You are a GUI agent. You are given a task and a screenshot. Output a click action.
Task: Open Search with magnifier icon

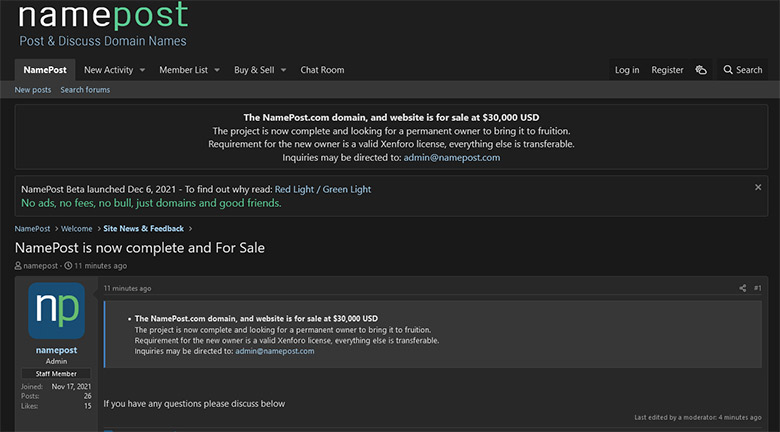click(x=742, y=70)
